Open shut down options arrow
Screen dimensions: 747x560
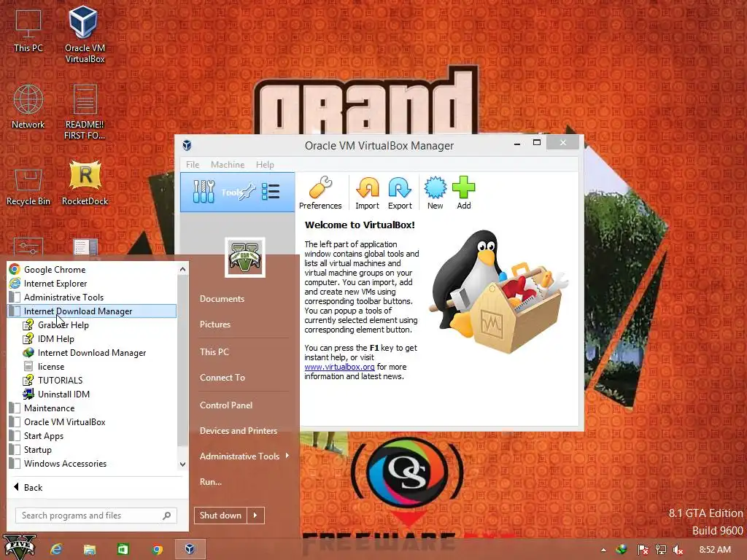[x=255, y=516]
